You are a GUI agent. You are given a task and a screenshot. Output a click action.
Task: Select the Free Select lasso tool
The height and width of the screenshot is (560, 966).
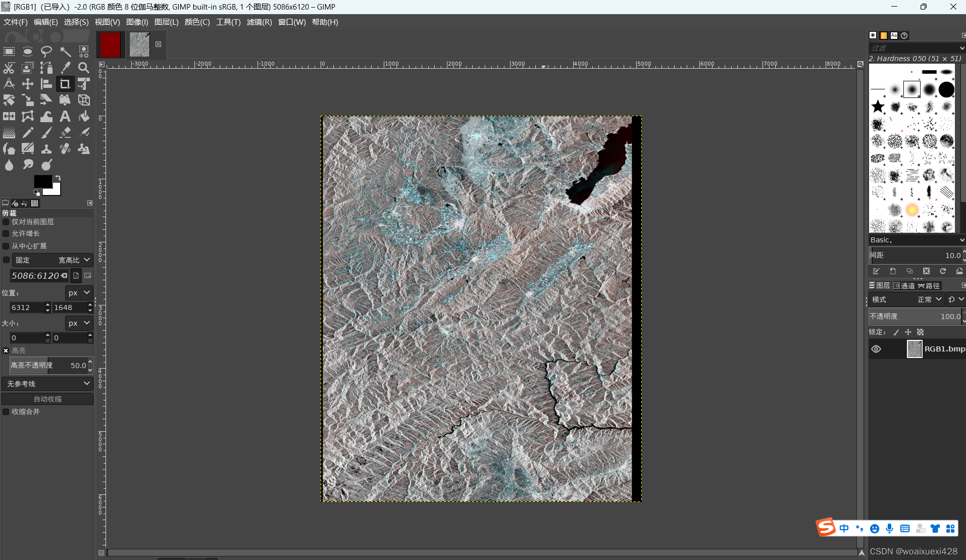(46, 52)
